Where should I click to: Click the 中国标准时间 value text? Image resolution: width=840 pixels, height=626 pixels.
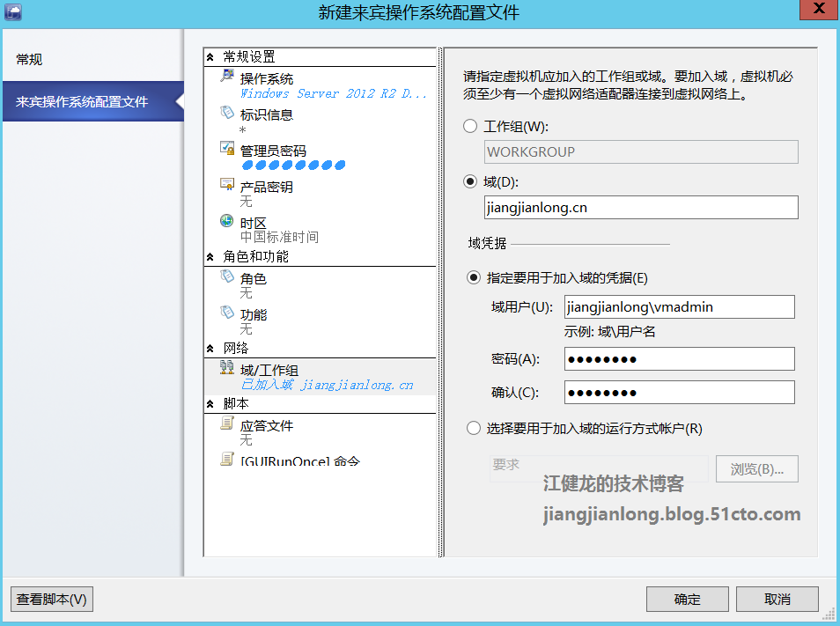(x=279, y=237)
